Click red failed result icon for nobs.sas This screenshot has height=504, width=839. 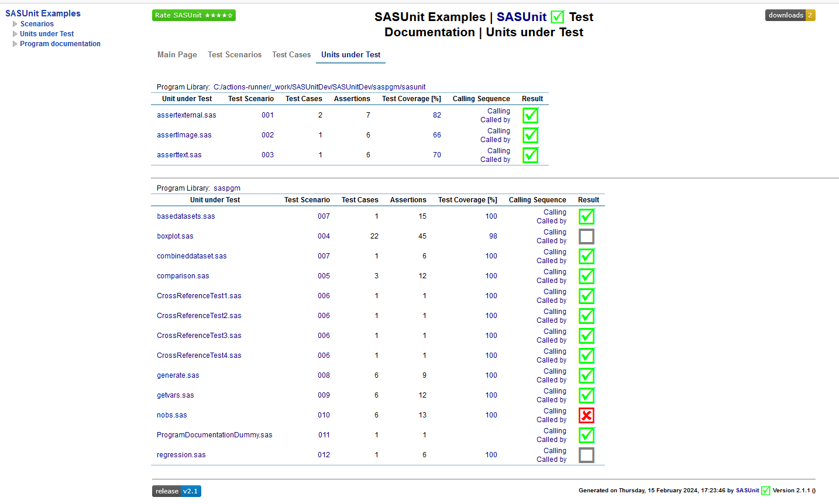[x=586, y=415]
